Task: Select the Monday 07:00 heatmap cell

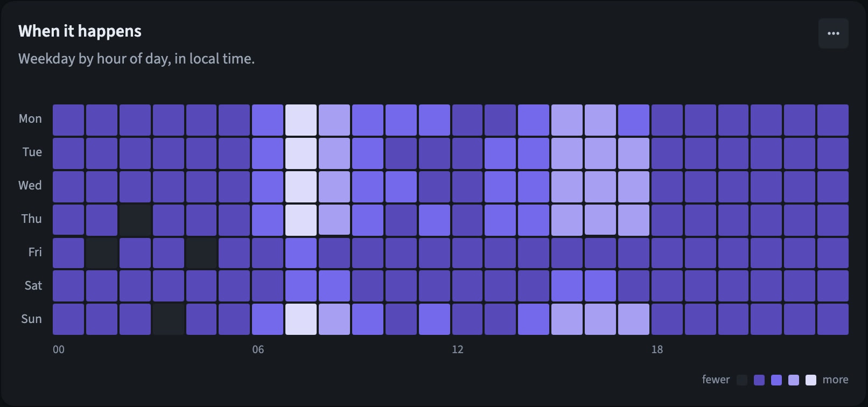Action: click(301, 120)
